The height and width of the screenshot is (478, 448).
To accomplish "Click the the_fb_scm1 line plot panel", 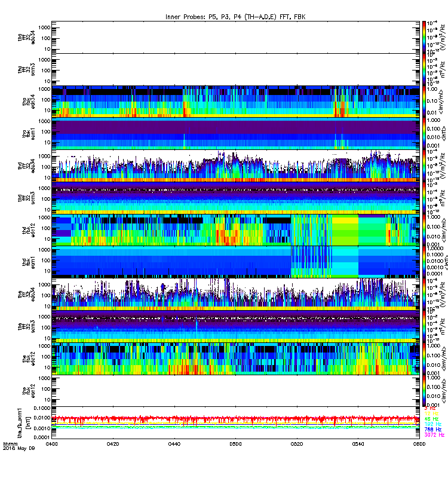I will (235, 423).
